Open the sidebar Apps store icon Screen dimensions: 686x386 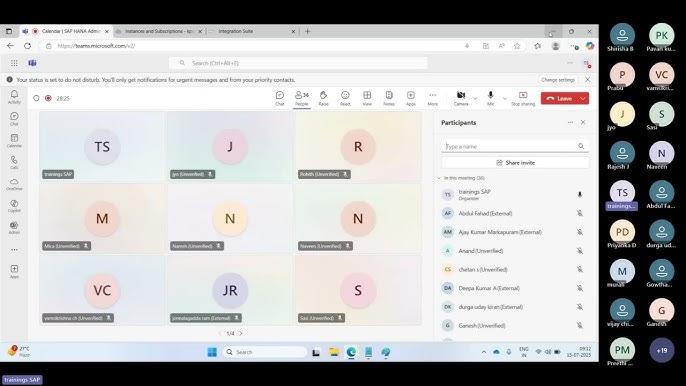(x=14, y=271)
